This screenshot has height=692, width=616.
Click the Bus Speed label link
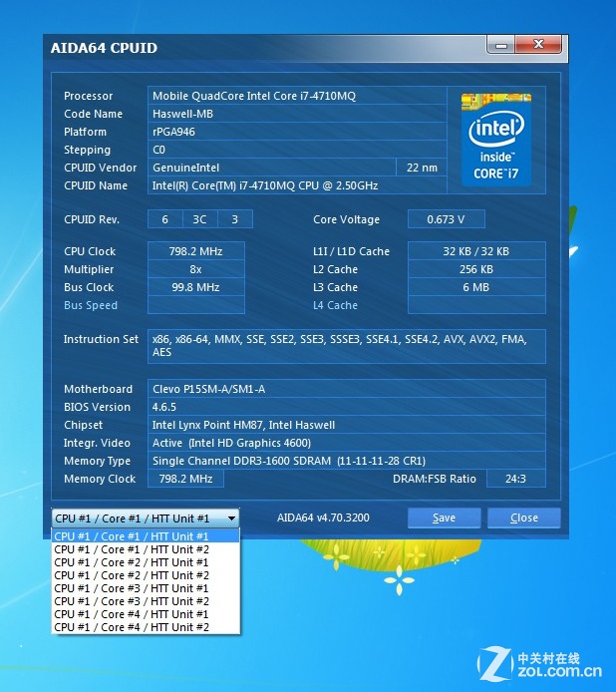pos(91,305)
